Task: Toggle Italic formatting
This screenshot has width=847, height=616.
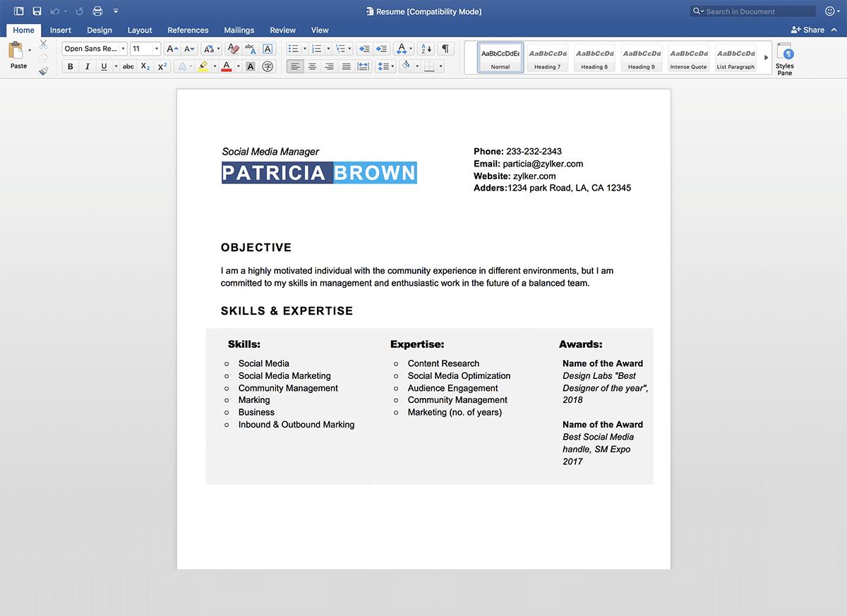Action: click(x=87, y=66)
